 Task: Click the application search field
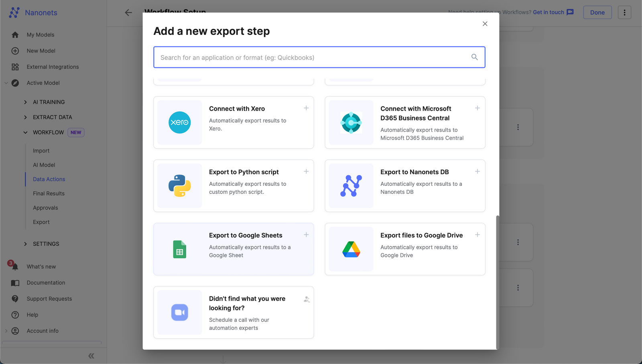pos(319,57)
